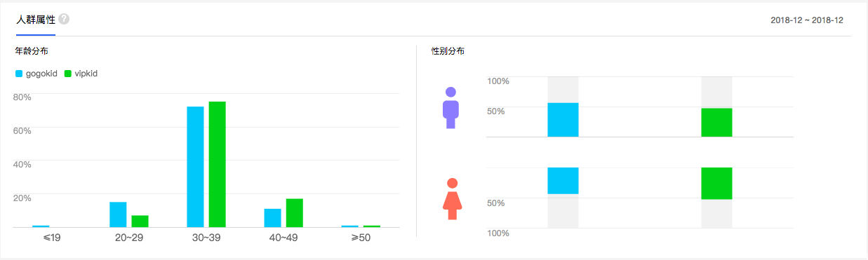Click the purple male figure icon
868x260 pixels.
click(x=450, y=107)
